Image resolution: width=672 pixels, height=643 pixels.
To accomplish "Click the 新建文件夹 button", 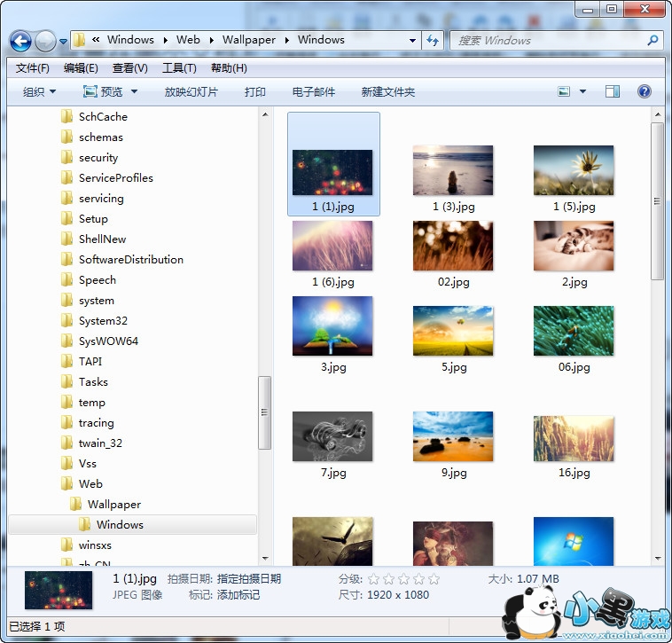I will [x=387, y=91].
